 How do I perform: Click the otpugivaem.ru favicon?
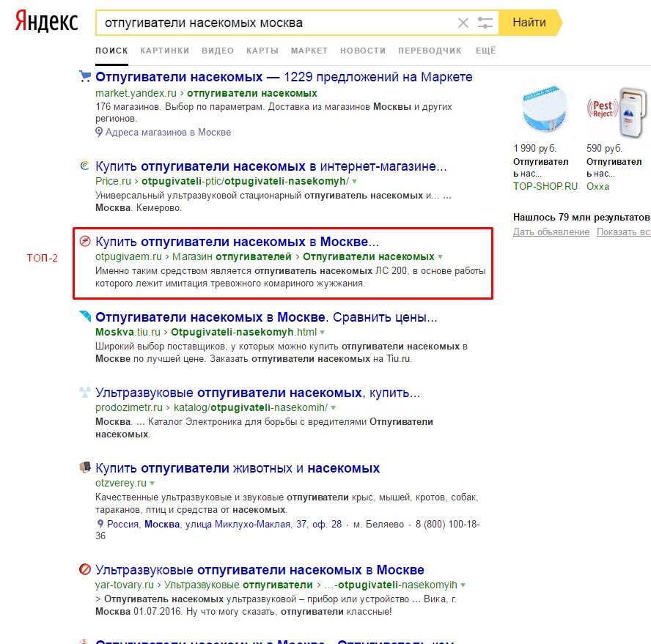[85, 241]
